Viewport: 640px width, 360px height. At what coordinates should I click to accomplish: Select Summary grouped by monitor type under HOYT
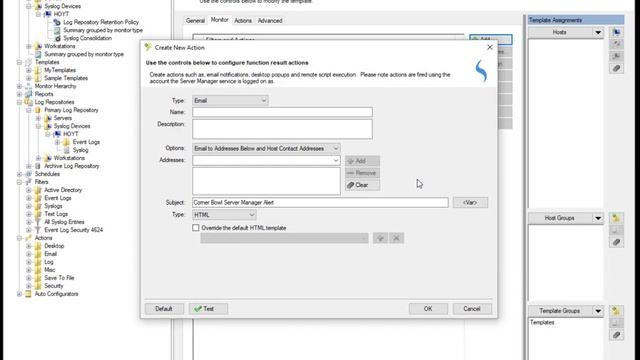pyautogui.click(x=103, y=30)
